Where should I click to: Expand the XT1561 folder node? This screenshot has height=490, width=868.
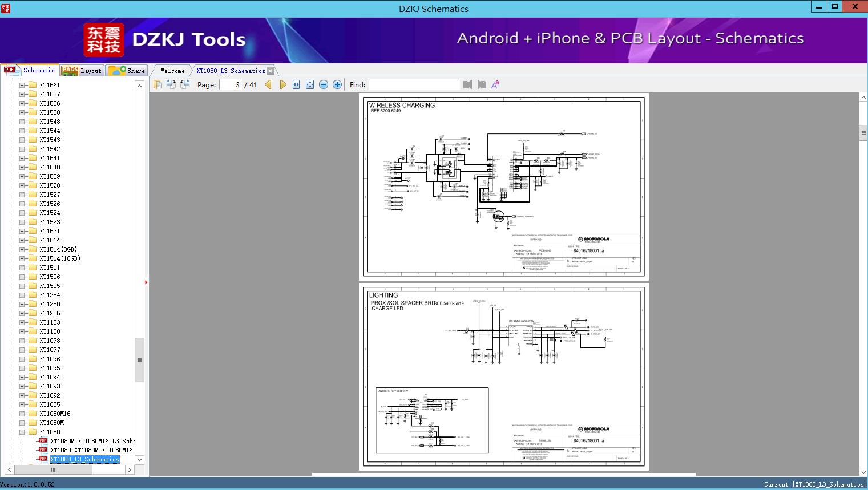click(22, 85)
